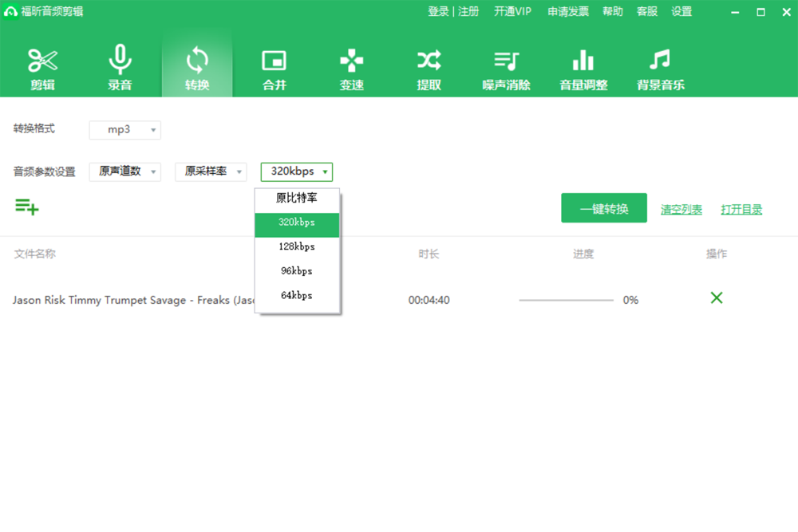Click the add files icon above the list
The width and height of the screenshot is (798, 532).
click(x=26, y=207)
